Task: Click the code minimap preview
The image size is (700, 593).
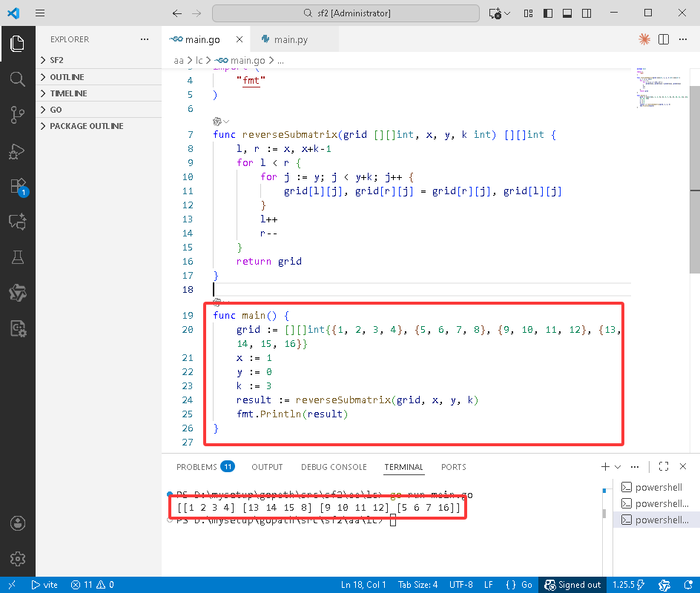Action: pyautogui.click(x=662, y=87)
